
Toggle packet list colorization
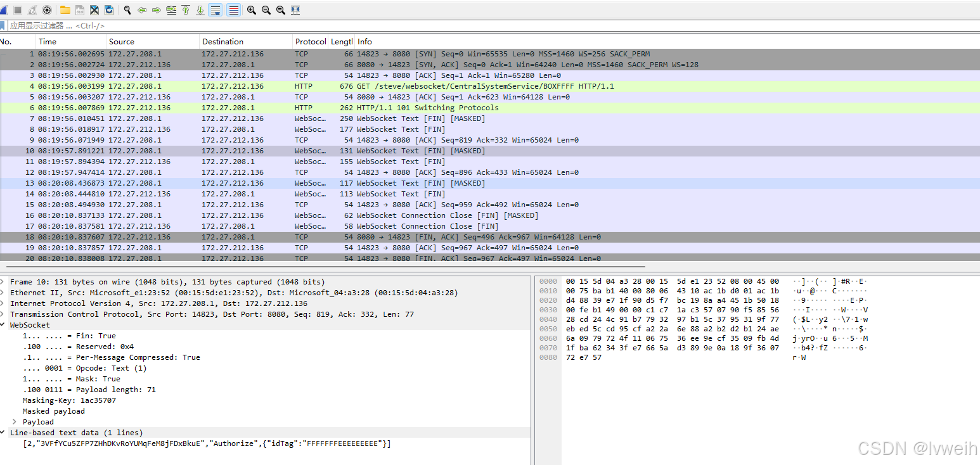click(x=233, y=10)
